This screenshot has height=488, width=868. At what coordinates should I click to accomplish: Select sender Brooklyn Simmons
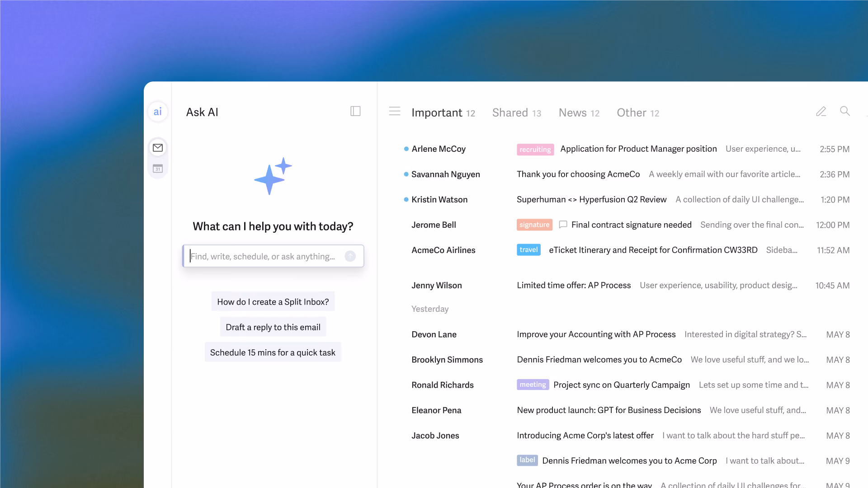pyautogui.click(x=447, y=359)
